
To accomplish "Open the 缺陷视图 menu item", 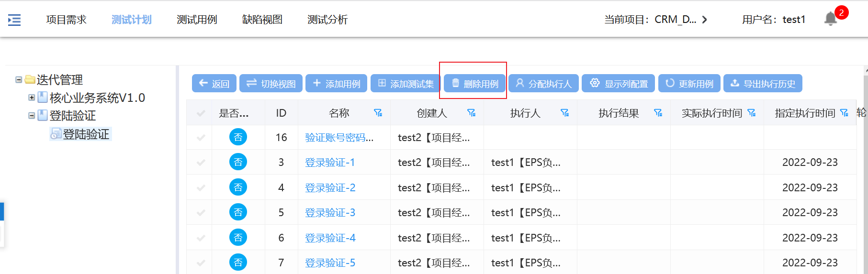I will point(262,20).
